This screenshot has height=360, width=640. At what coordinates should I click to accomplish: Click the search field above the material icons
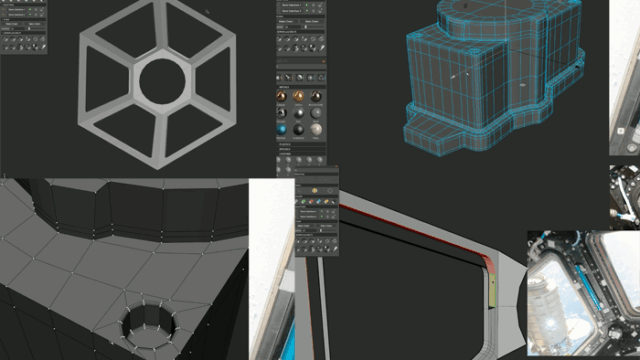[x=301, y=67]
